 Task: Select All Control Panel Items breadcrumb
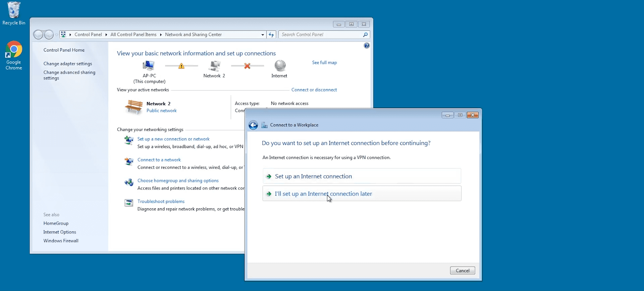point(133,34)
